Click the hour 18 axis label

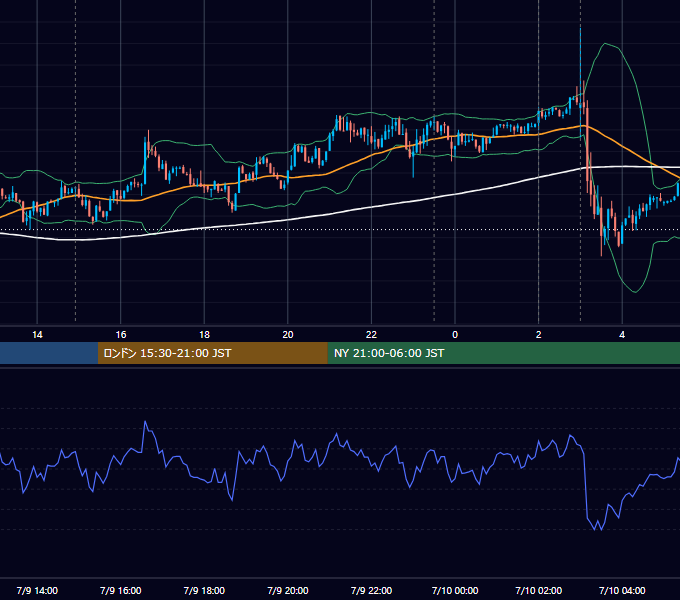pyautogui.click(x=204, y=335)
